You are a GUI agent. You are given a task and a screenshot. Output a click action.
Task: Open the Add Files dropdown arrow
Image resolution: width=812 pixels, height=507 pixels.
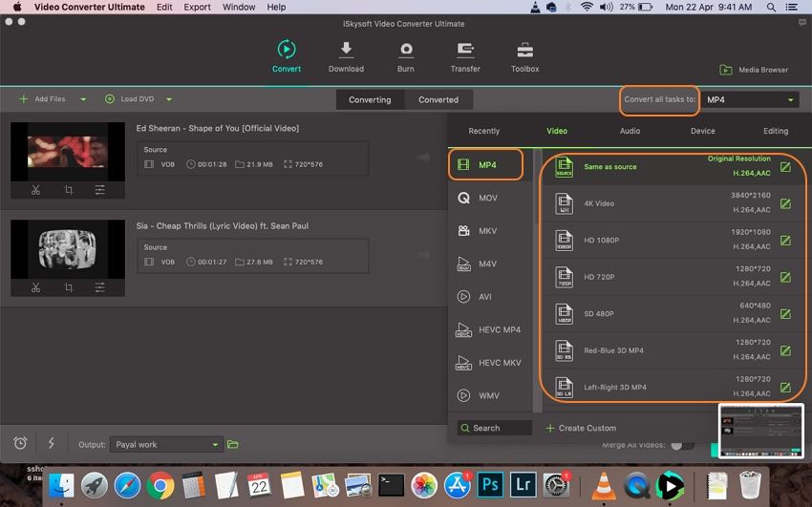click(83, 99)
